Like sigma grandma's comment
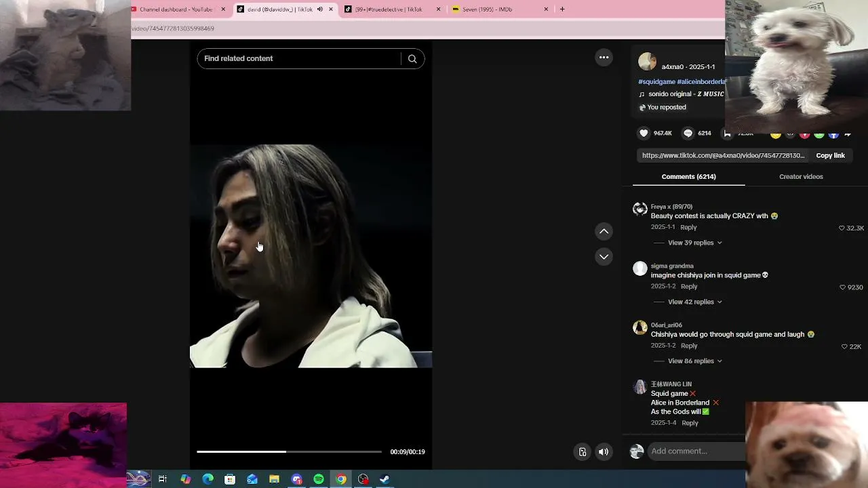 click(843, 287)
